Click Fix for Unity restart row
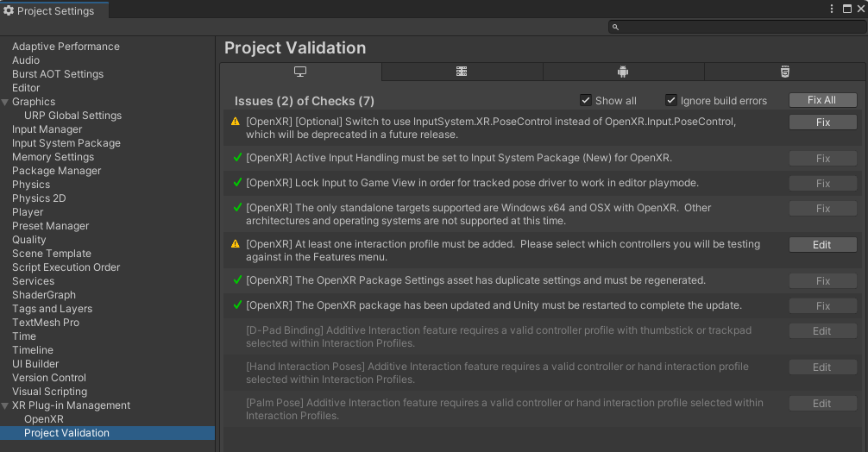868x452 pixels. click(822, 306)
